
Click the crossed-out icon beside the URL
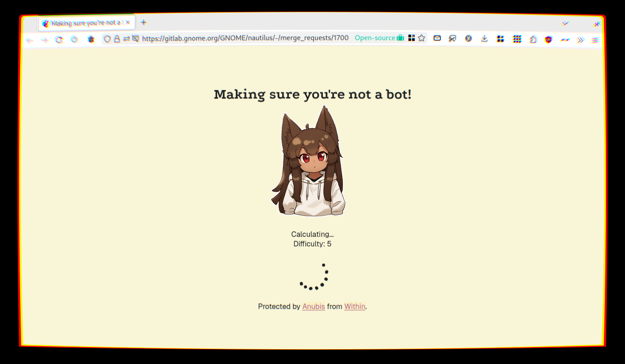pyautogui.click(x=136, y=39)
